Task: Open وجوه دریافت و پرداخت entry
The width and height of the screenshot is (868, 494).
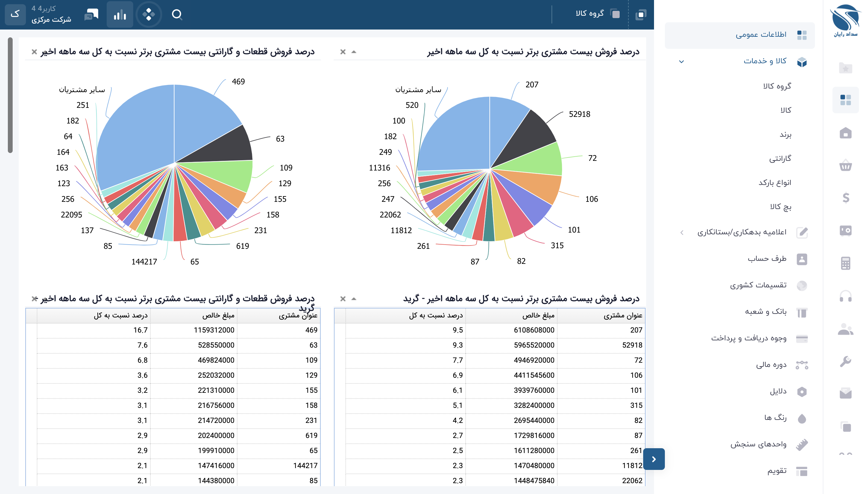Action: [x=749, y=338]
